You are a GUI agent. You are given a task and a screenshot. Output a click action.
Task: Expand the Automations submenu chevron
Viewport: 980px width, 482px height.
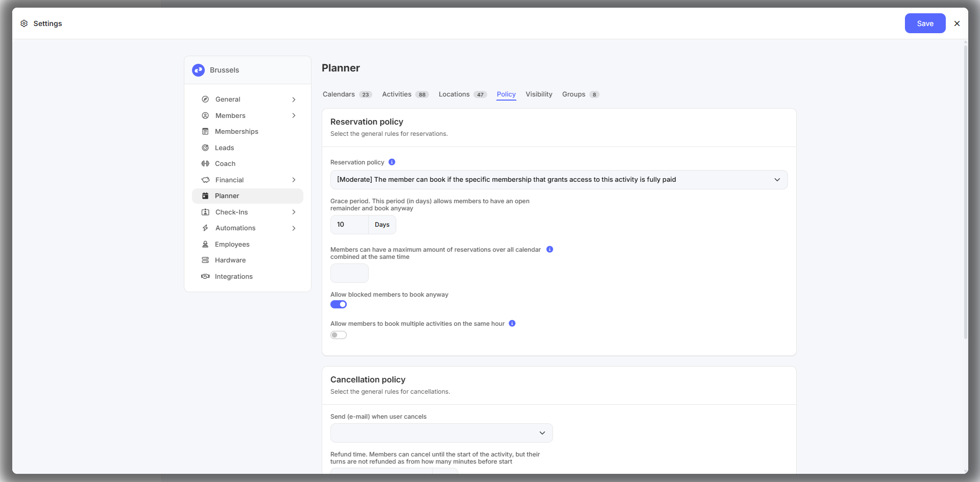pyautogui.click(x=294, y=228)
